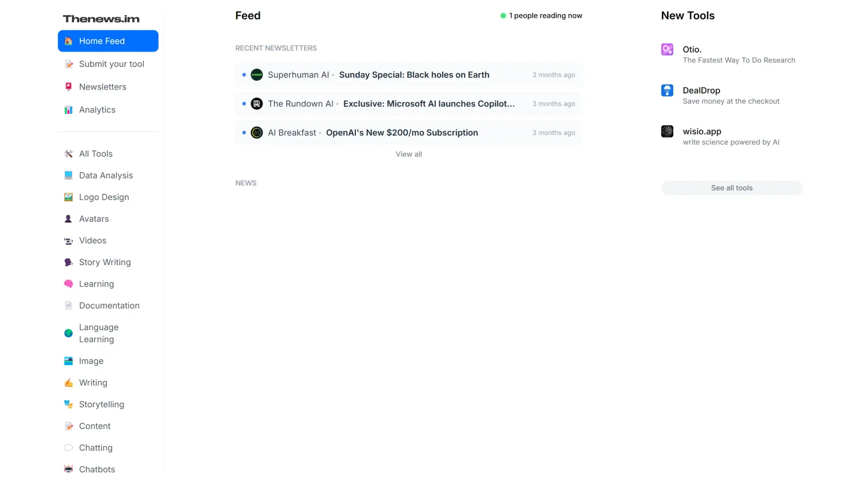Click the Documentation page icon

pos(68,306)
